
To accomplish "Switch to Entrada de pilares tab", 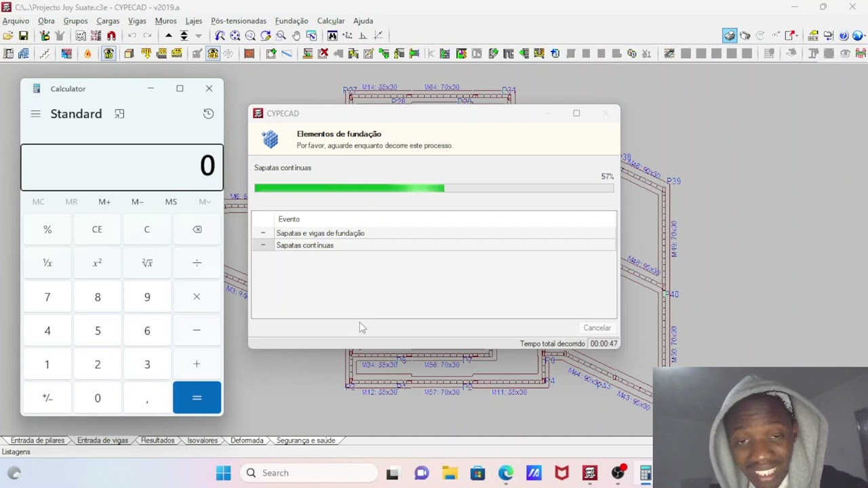I will click(x=37, y=441).
